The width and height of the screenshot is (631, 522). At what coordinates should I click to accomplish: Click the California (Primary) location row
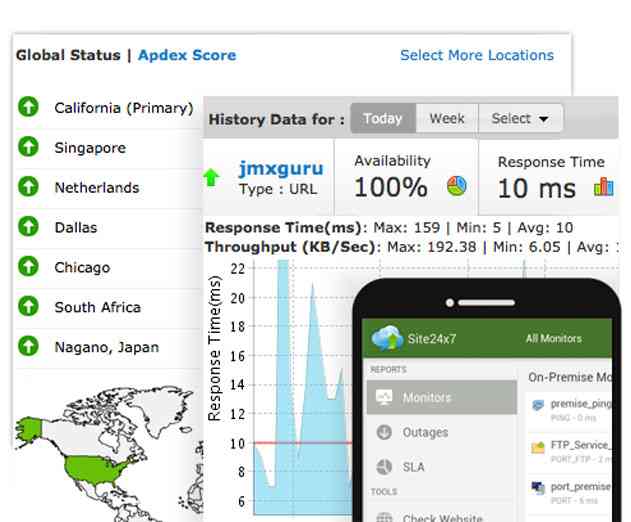click(x=109, y=108)
